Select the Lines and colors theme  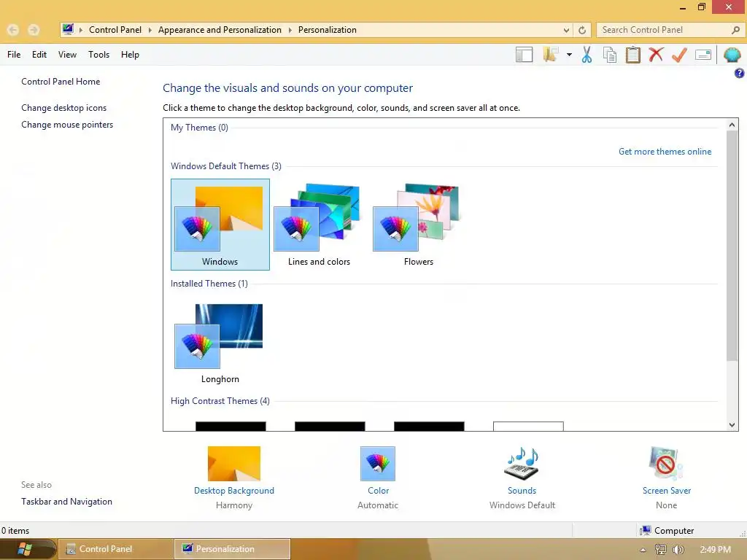[x=320, y=225]
